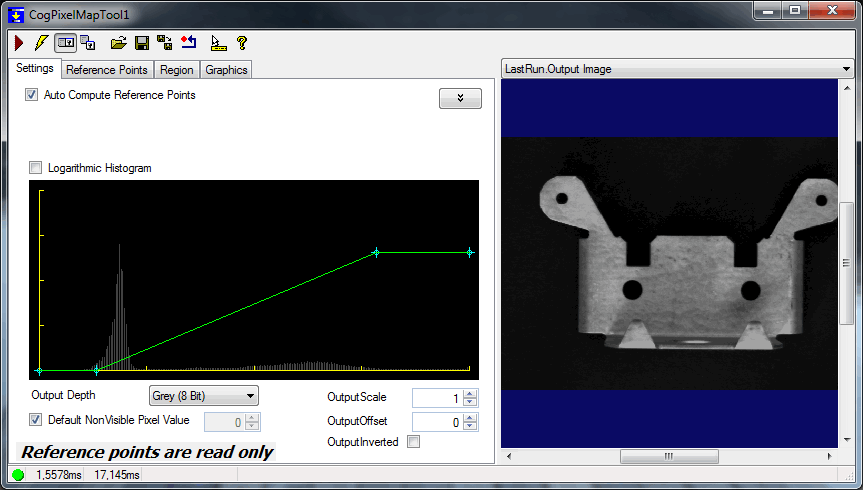Open the floating image window icon
Viewport: 863px width, 490px height.
point(88,43)
